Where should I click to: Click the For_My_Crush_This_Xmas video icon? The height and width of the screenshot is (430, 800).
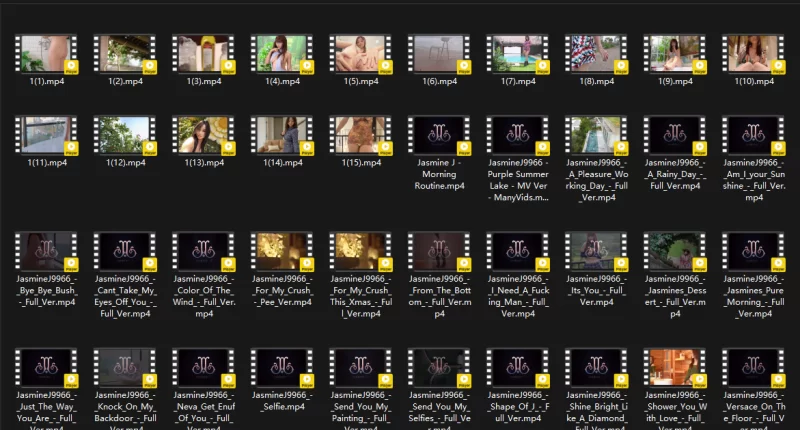click(361, 251)
